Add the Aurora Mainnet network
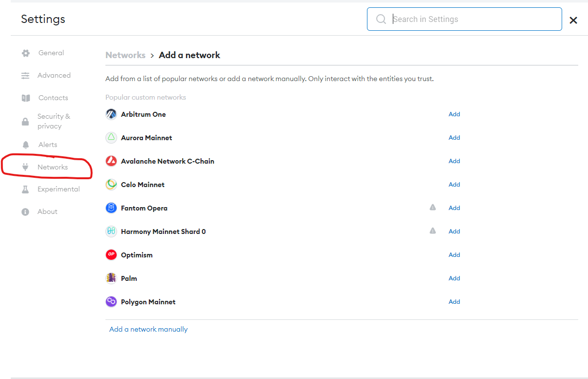 pyautogui.click(x=454, y=138)
